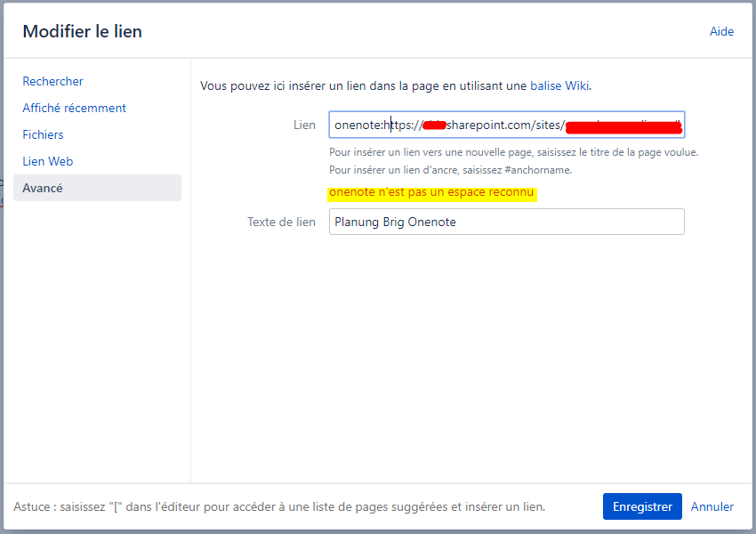756x534 pixels.
Task: Click the '#anchorname' hint text line
Action: pyautogui.click(x=450, y=170)
